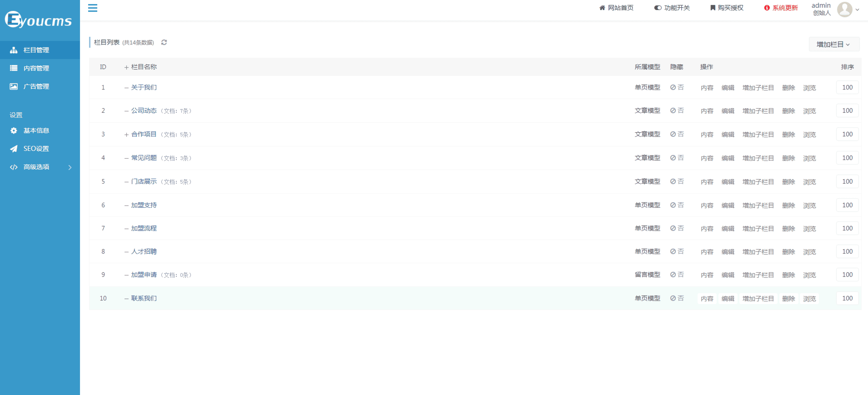Expand the 合作项目 row plus icon

[x=126, y=135]
